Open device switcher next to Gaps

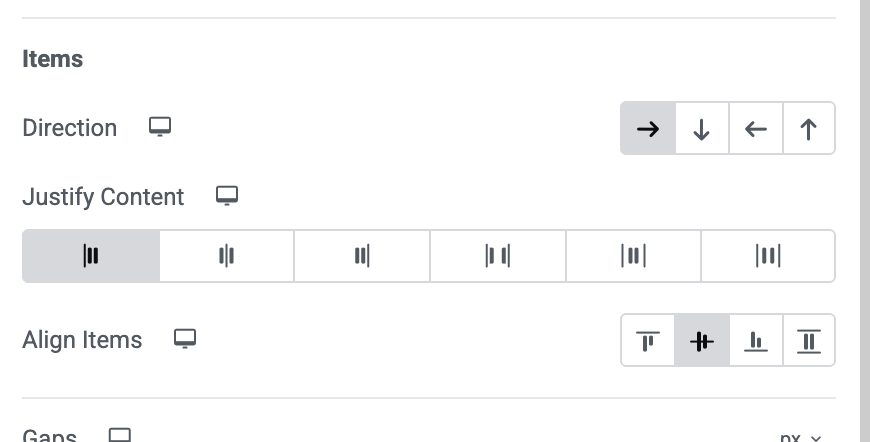(x=119, y=435)
